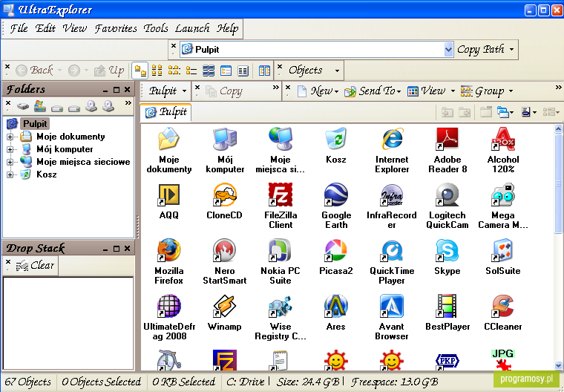Click the file pane vertical scrollbar down arrow

pos(558,366)
